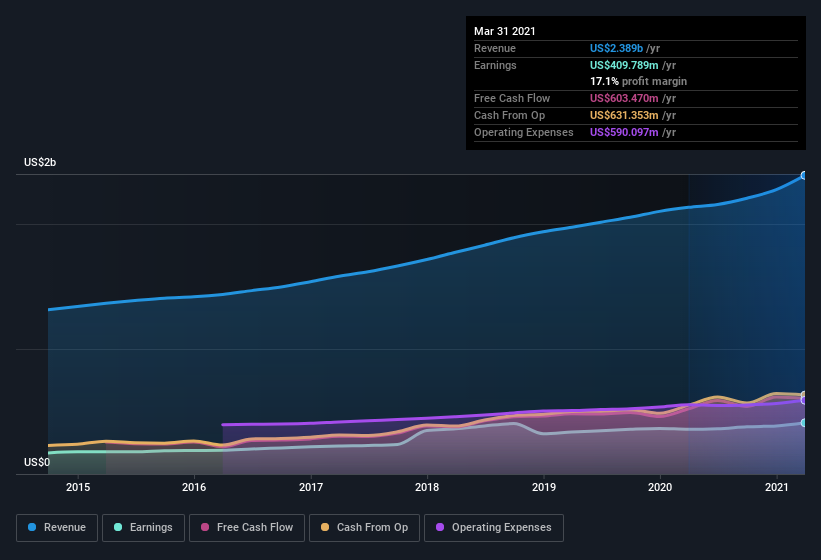Click the Operating Expenses tooltip label
Image resolution: width=821 pixels, height=560 pixels.
[x=524, y=132]
